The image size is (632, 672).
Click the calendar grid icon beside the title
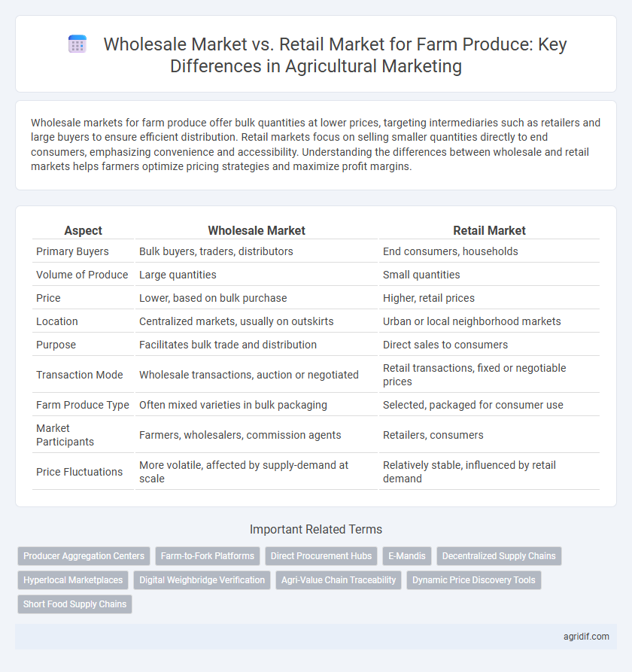[77, 44]
